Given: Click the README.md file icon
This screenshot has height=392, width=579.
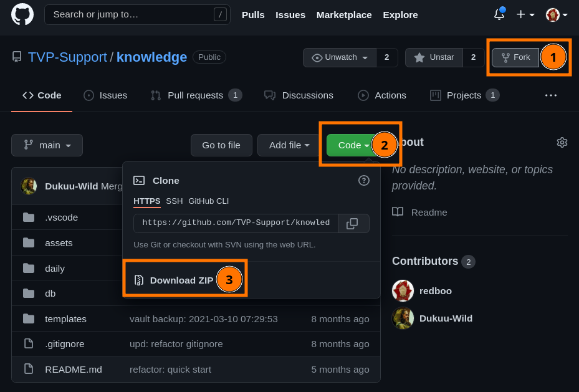Looking at the screenshot, I should [29, 369].
